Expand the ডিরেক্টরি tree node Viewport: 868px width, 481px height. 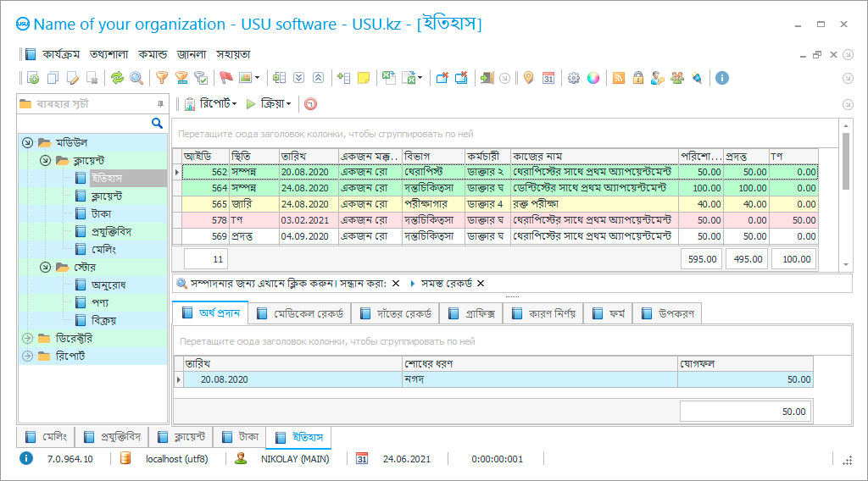pos(28,339)
